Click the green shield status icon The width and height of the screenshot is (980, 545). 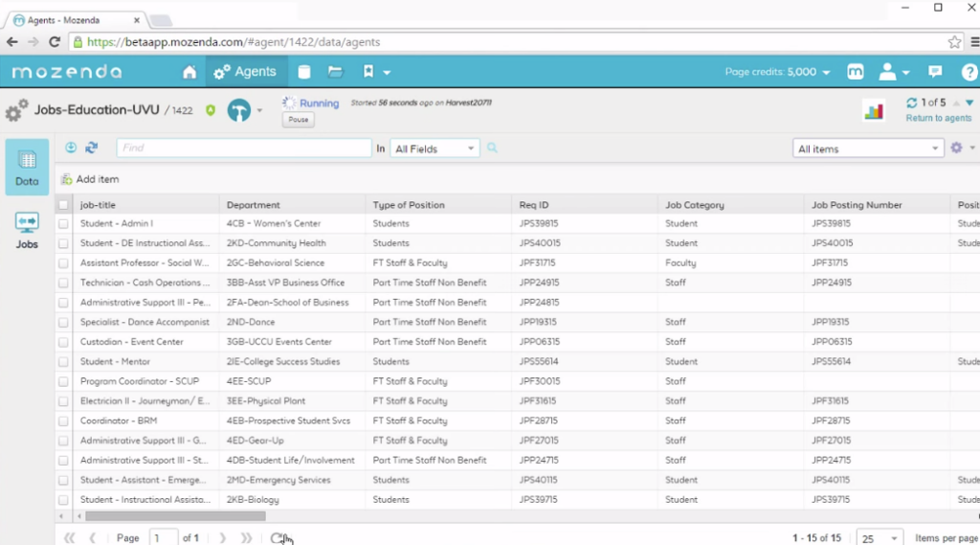pos(211,110)
